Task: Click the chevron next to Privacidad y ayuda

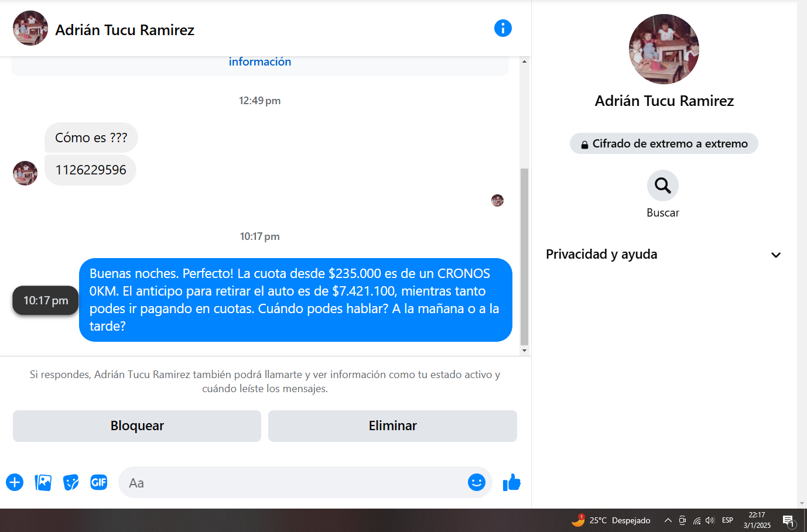Action: click(776, 255)
